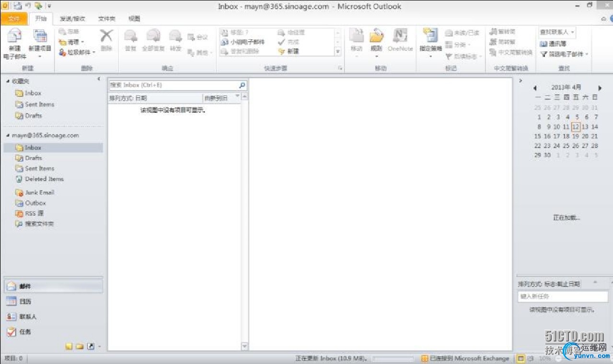Click the normal view icon in status bar
Screen dimensions: 613x364
click(521, 358)
